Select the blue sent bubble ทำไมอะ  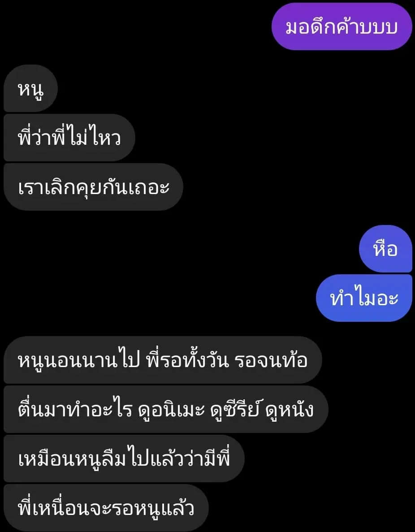pos(364,298)
